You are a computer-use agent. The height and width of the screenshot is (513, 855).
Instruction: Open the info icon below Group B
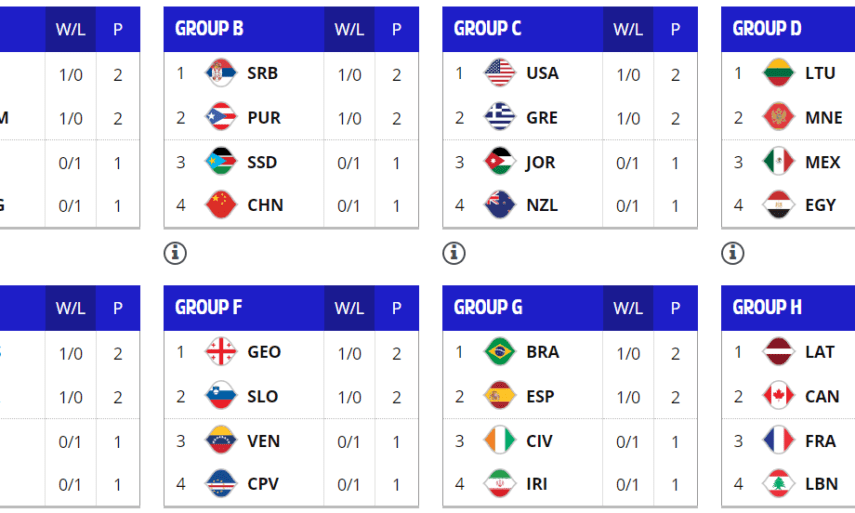click(x=175, y=253)
